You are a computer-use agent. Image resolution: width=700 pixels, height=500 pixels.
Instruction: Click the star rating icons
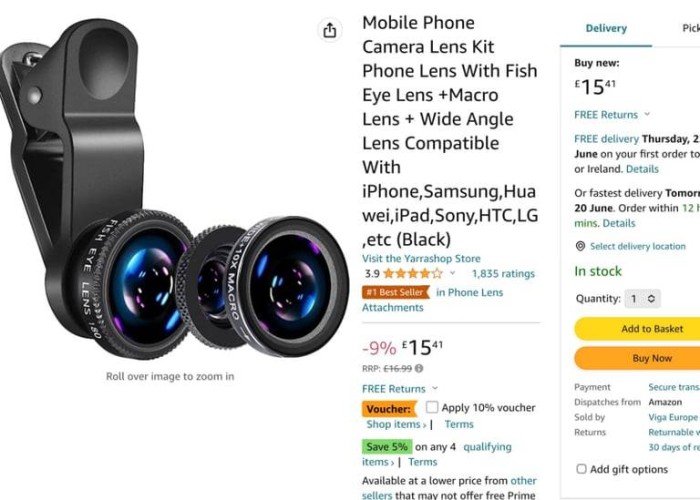pos(412,273)
